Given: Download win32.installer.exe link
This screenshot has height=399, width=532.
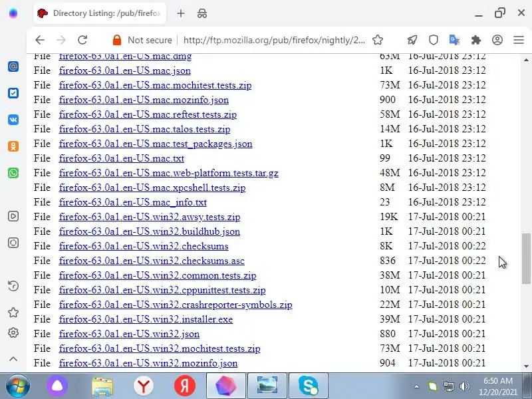Looking at the screenshot, I should coord(146,319).
